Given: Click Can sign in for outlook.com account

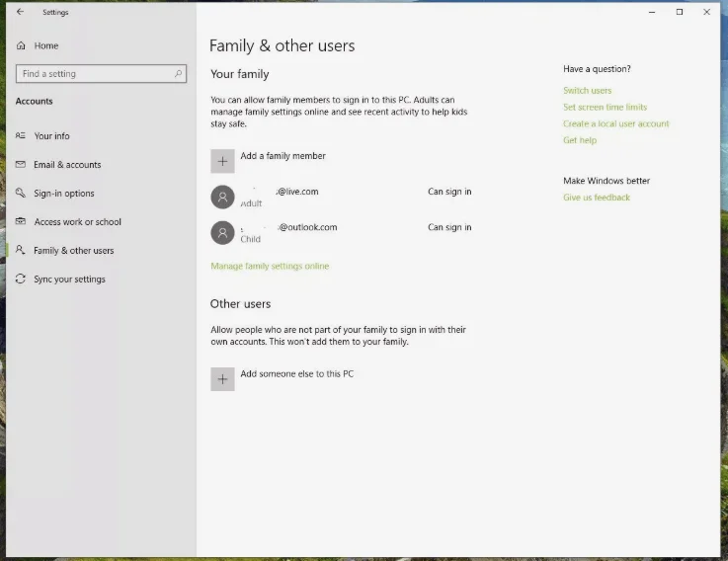Looking at the screenshot, I should [449, 227].
